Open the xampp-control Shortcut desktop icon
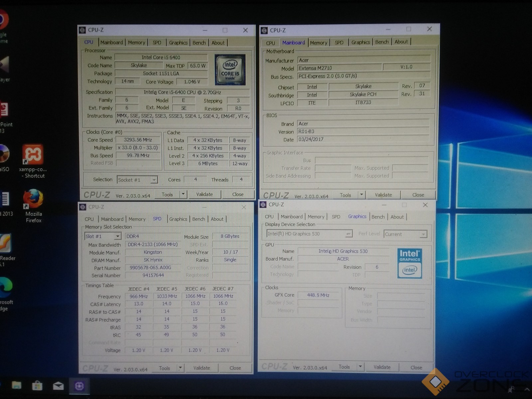532x399 pixels. coord(33,161)
